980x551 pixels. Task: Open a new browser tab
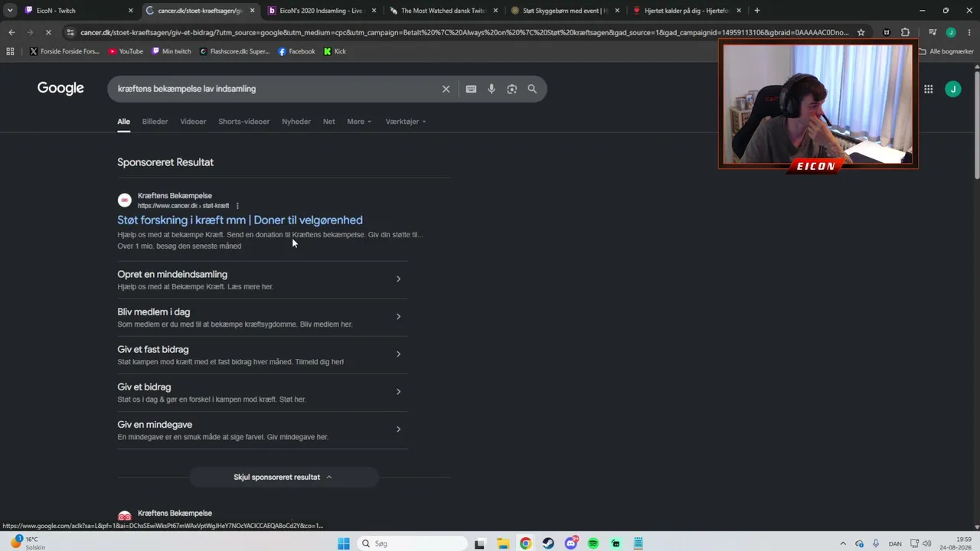click(x=757, y=11)
